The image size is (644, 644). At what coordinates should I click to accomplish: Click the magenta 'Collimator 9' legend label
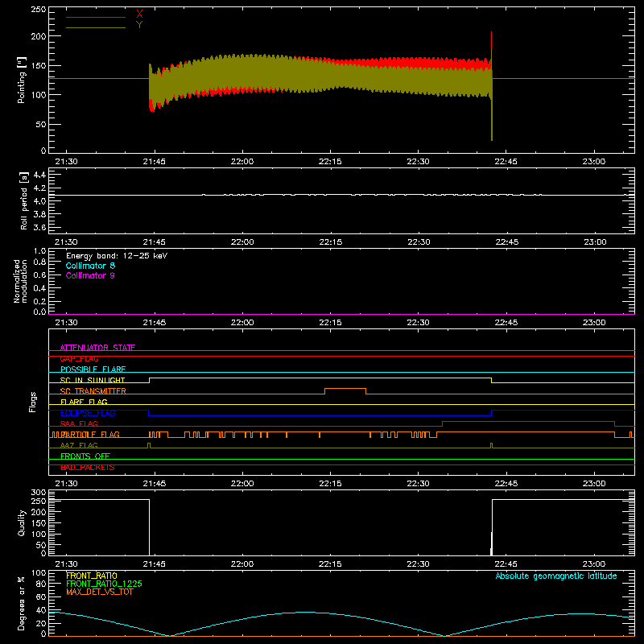[x=90, y=275]
